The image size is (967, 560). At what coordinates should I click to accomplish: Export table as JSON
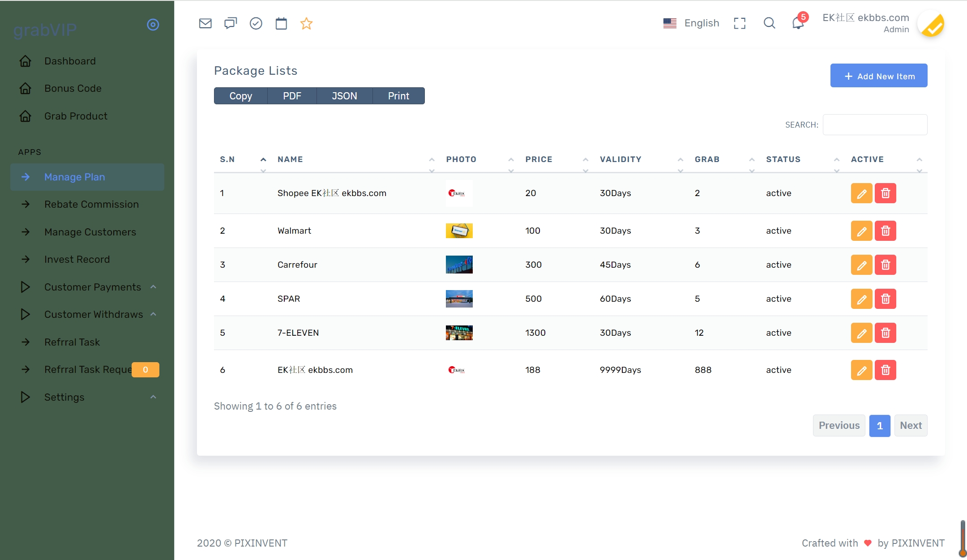pos(344,96)
